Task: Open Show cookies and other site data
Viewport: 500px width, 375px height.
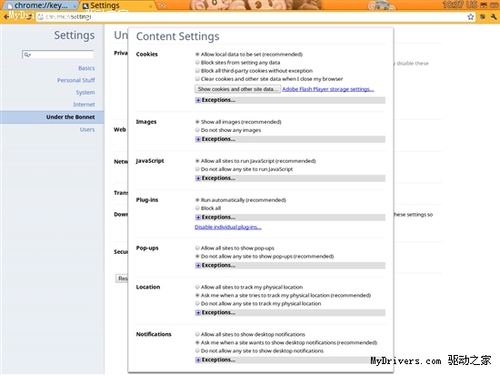Action: click(237, 89)
